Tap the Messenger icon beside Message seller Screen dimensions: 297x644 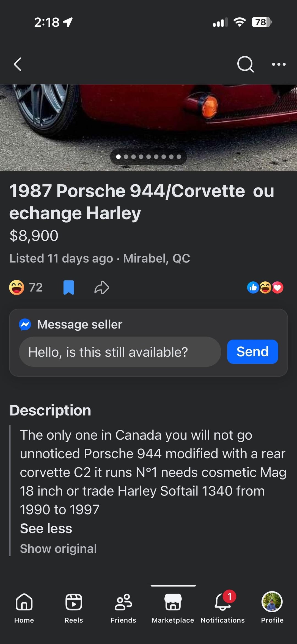coord(25,324)
